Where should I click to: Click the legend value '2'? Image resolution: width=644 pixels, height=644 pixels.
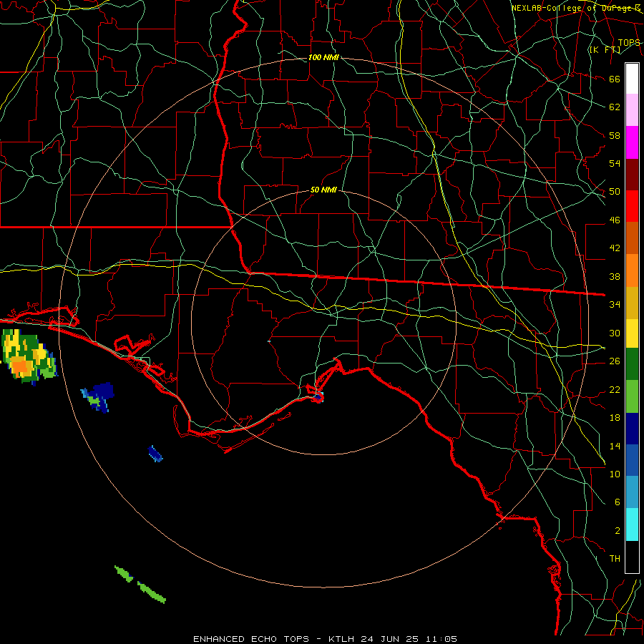pyautogui.click(x=618, y=531)
